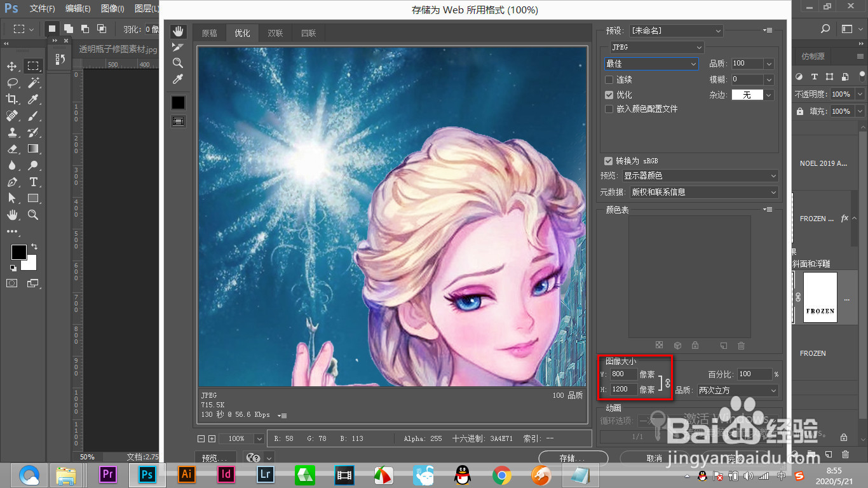Select the Magic Wand tool
Image resolution: width=868 pixels, height=488 pixels.
click(33, 83)
